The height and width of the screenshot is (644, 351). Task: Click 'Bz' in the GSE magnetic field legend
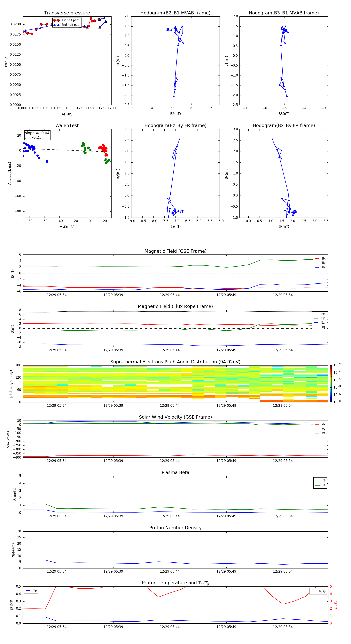click(x=324, y=268)
